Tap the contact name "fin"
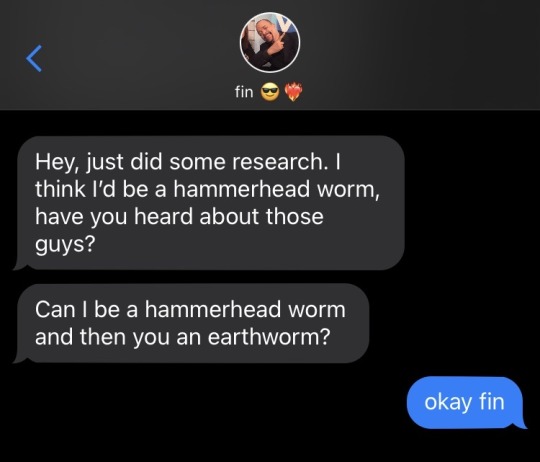The width and height of the screenshot is (540, 462). [244, 92]
